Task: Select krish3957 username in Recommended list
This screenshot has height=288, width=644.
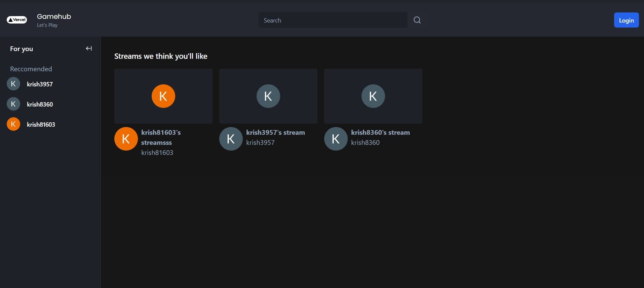Action: click(40, 84)
